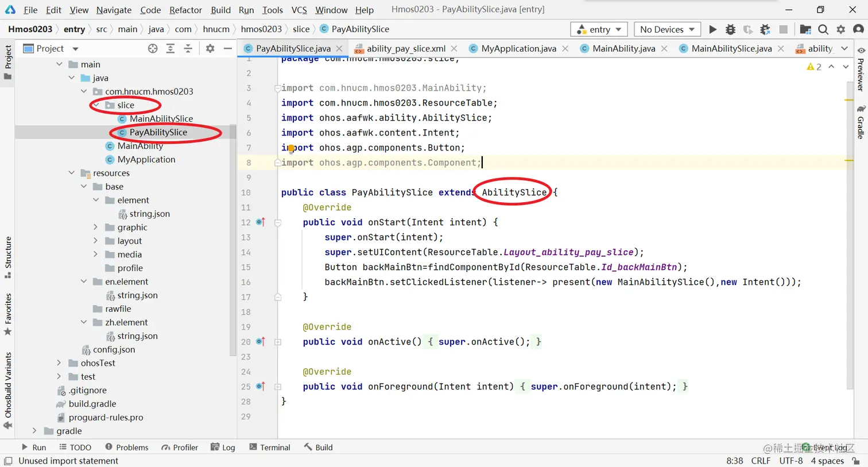Toggle the Structure side tool button
This screenshot has height=467, width=868.
tap(8, 257)
